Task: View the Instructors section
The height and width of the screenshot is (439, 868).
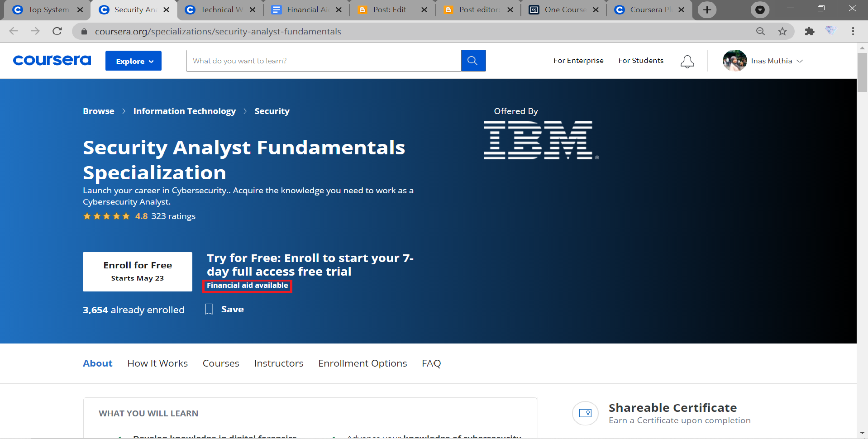Action: pyautogui.click(x=279, y=363)
